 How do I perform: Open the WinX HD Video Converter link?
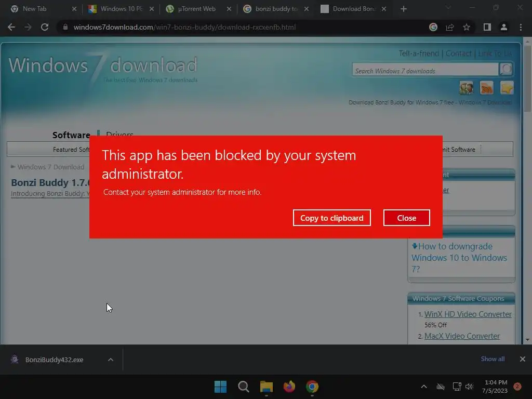pyautogui.click(x=468, y=314)
